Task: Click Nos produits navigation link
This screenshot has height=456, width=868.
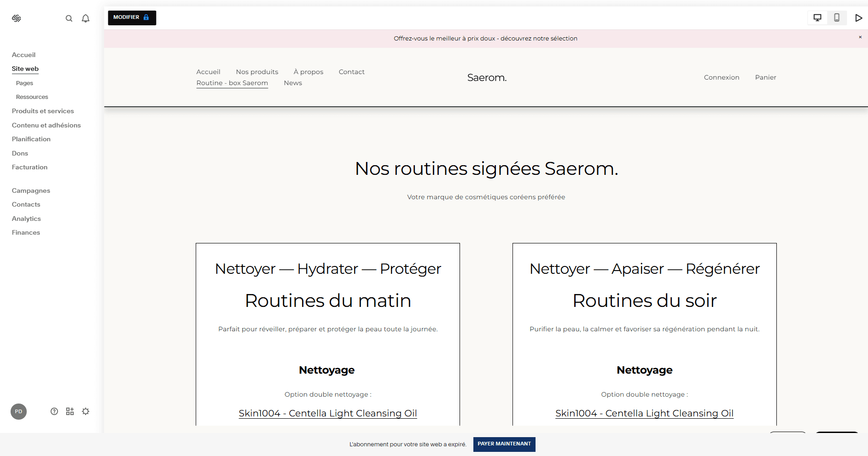Action: (257, 72)
